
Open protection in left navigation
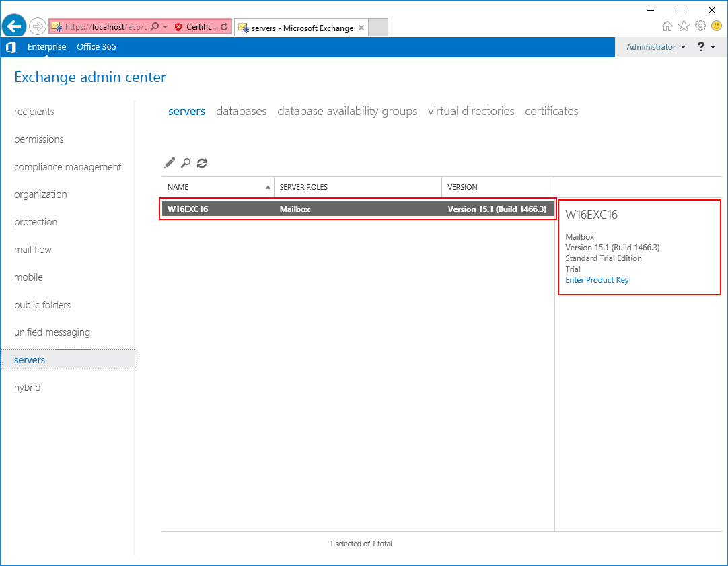(36, 222)
